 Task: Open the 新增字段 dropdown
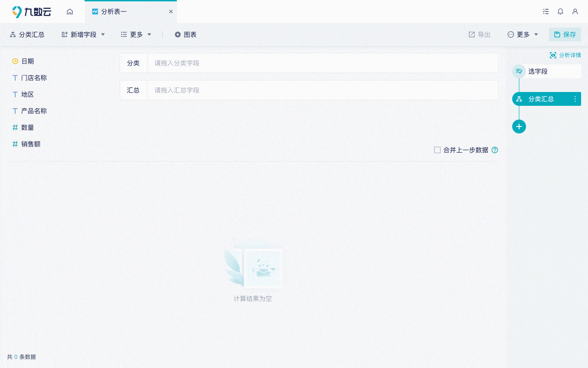(83, 34)
